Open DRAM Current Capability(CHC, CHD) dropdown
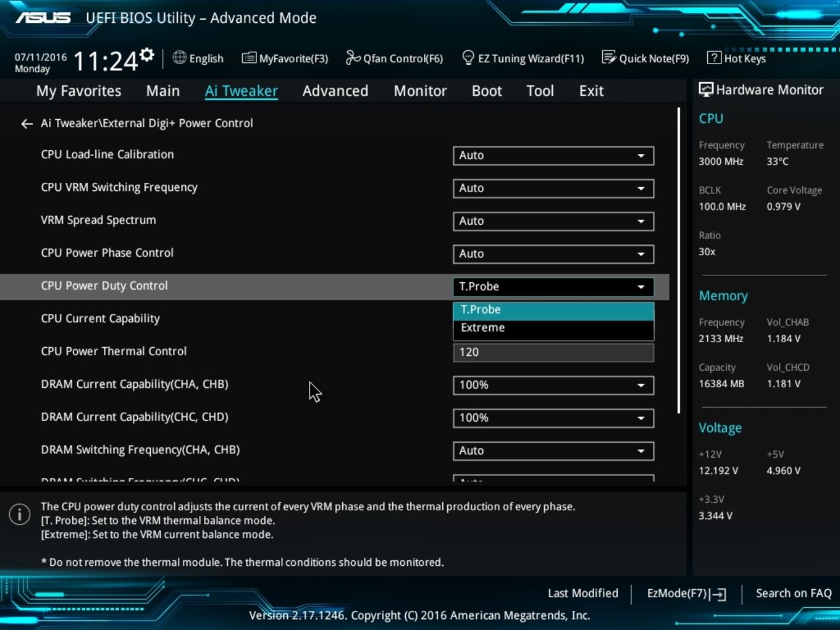The image size is (840, 630). [553, 418]
